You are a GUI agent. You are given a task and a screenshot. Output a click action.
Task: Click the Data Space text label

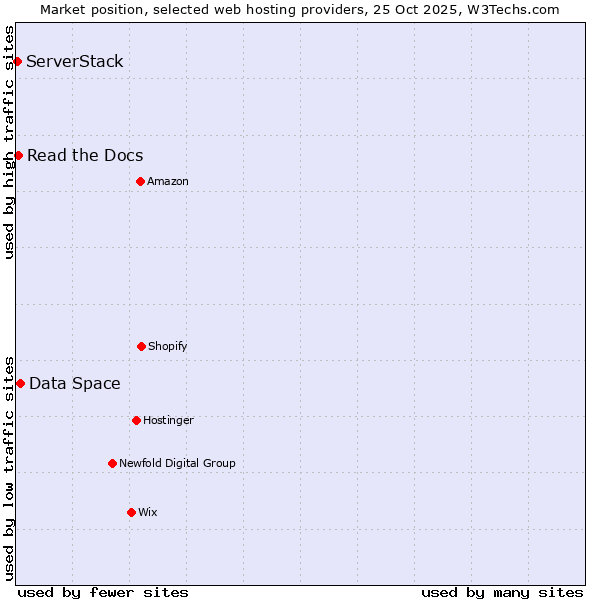[x=75, y=383]
